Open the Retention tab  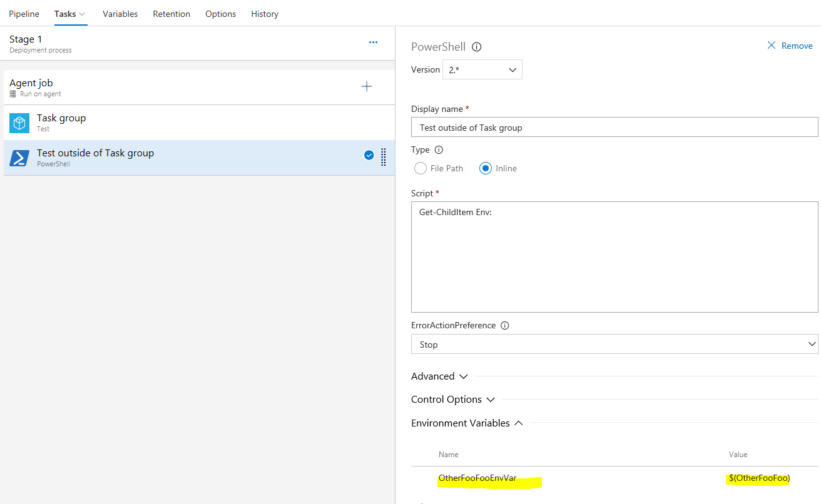(x=171, y=14)
